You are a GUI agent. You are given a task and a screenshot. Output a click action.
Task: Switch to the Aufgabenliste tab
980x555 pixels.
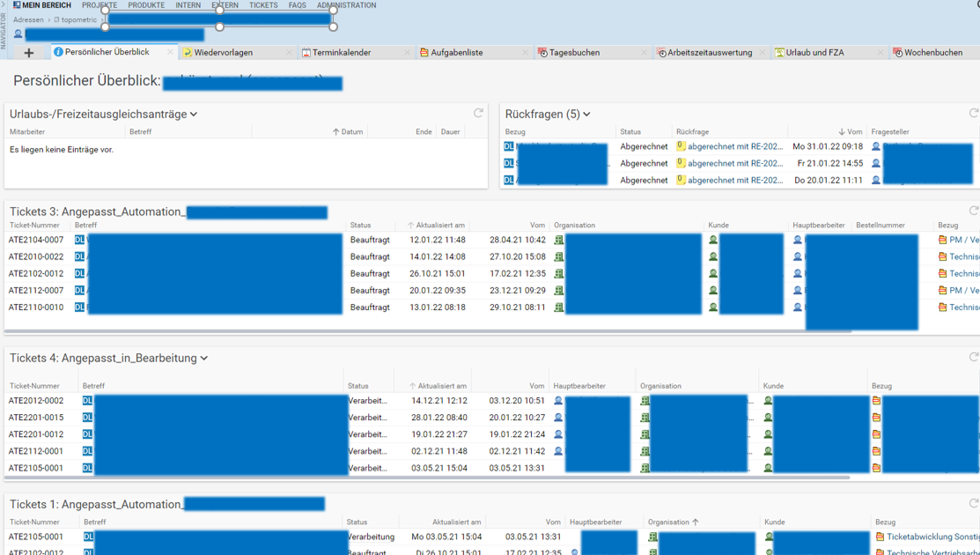click(456, 53)
